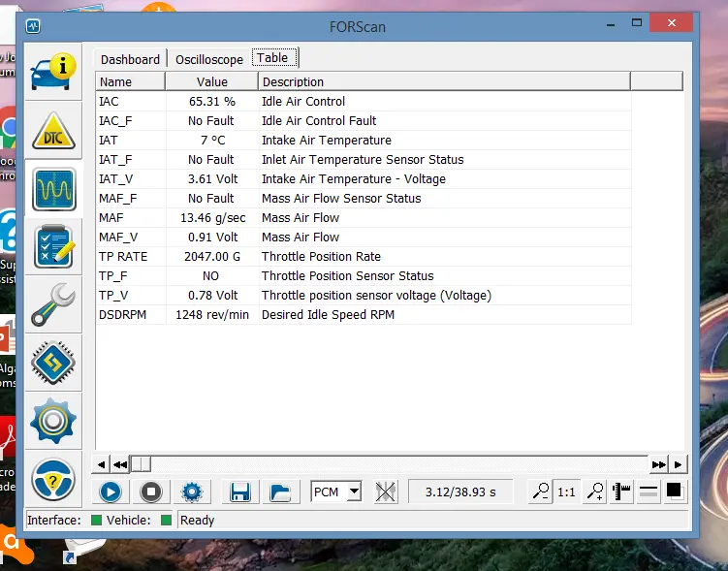Select the IAT_F row
This screenshot has width=728, height=571.
click(364, 160)
